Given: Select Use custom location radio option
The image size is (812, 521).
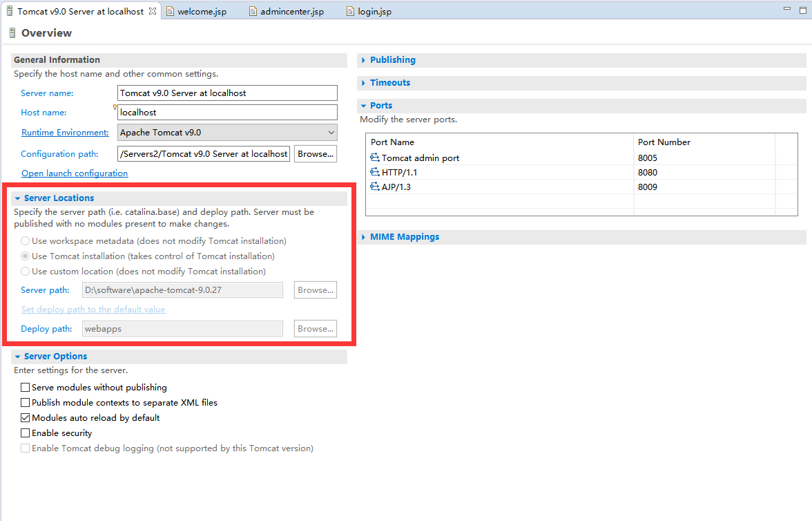Looking at the screenshot, I should (25, 271).
